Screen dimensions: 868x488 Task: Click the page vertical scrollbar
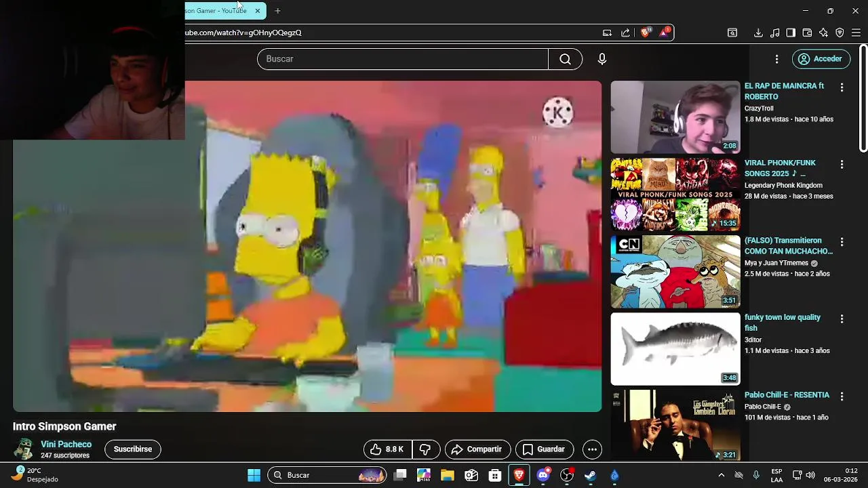pos(863,98)
